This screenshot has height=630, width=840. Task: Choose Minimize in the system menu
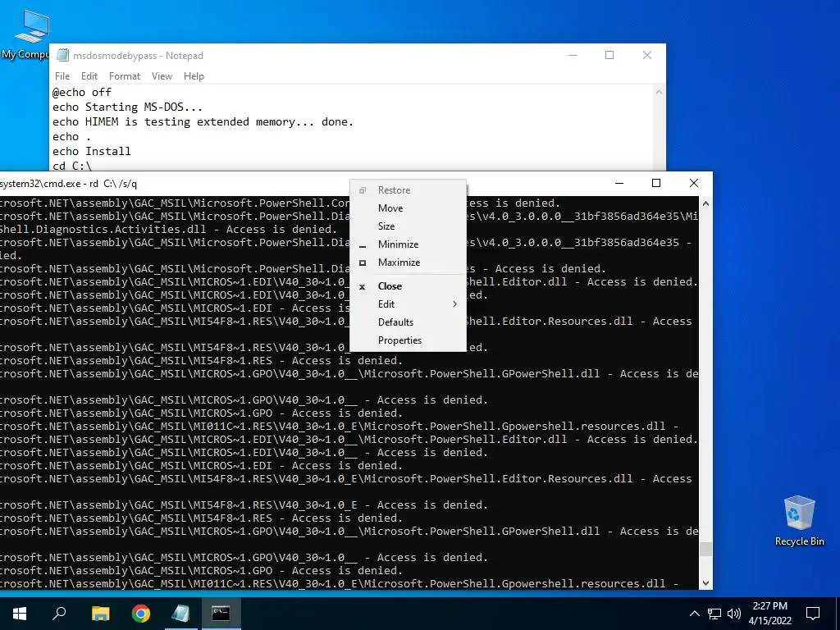click(x=408, y=244)
